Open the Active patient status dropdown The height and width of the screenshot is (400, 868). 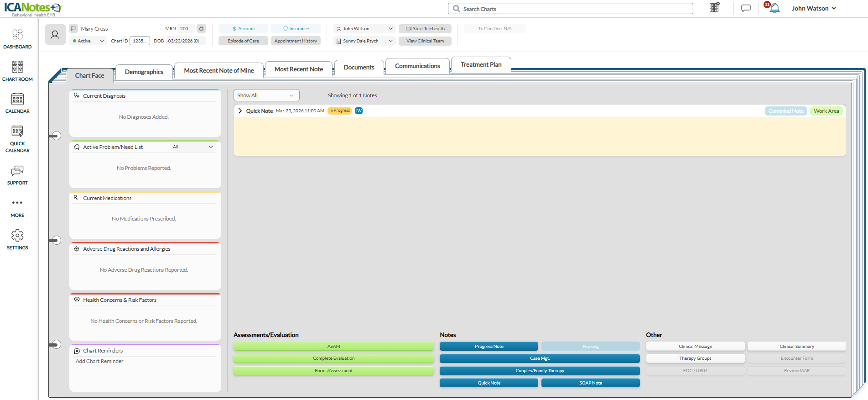tap(88, 41)
